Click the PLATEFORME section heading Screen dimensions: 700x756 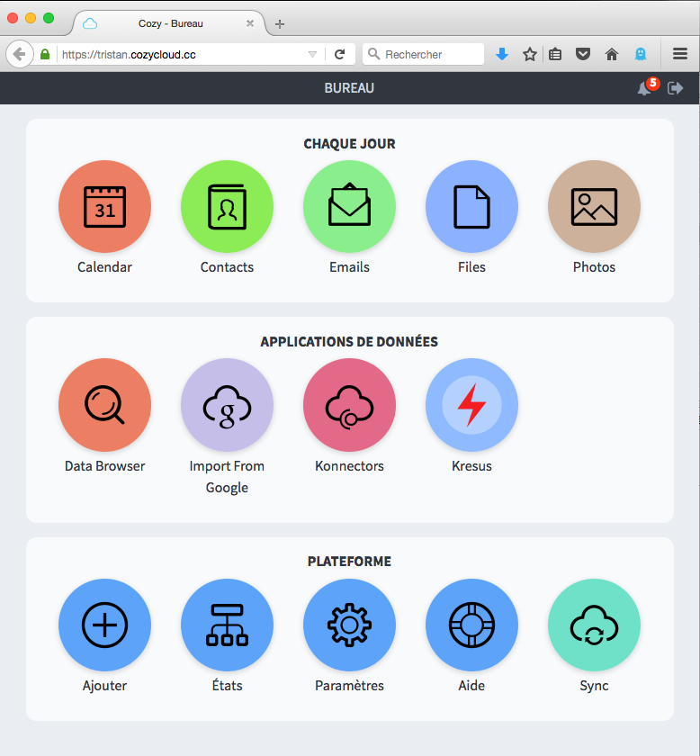pos(349,562)
